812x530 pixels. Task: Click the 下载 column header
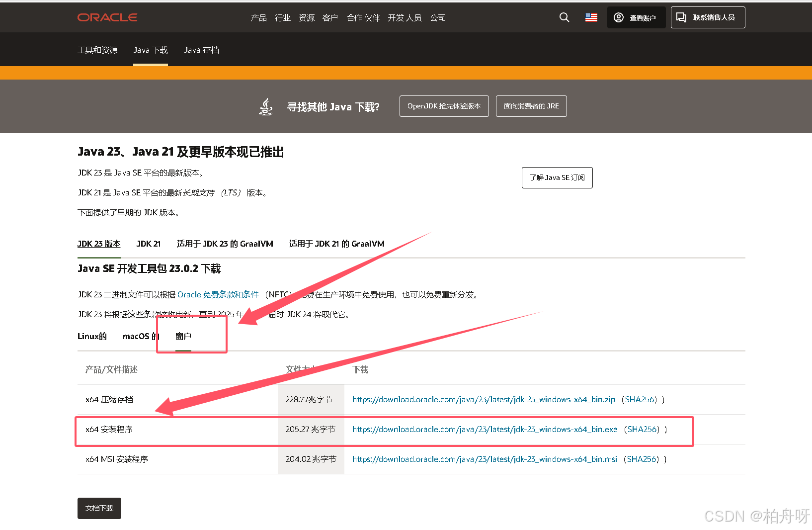(360, 369)
